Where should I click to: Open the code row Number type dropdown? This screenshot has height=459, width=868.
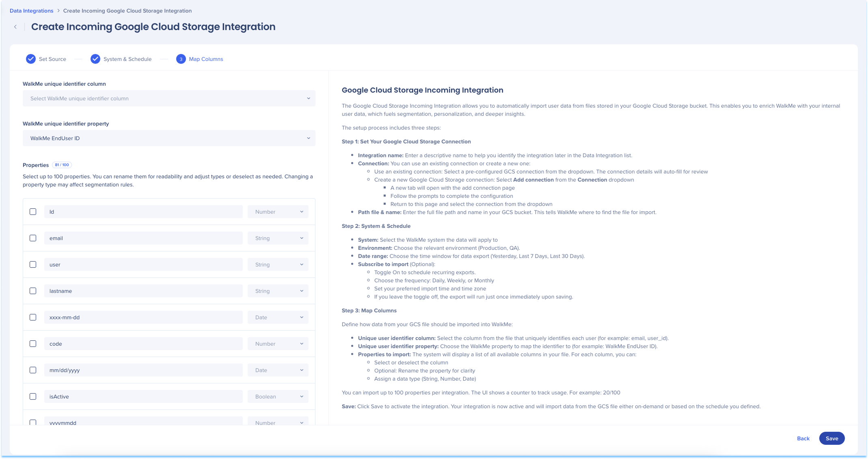(278, 344)
